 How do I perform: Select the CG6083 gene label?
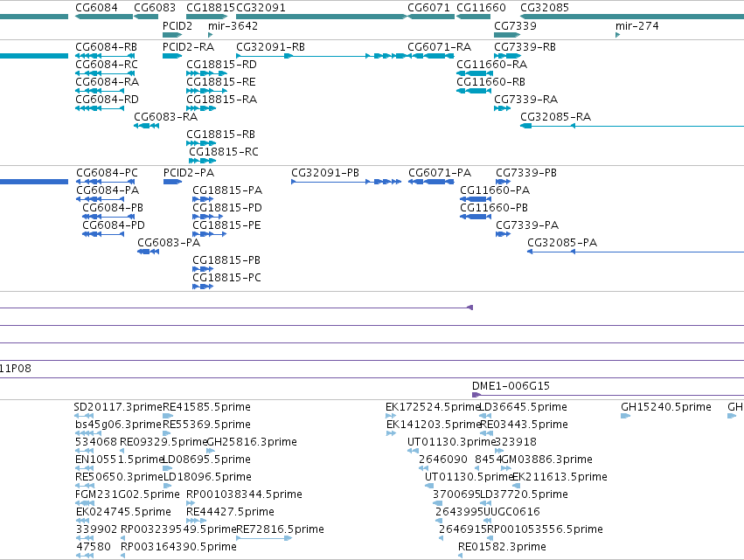(x=155, y=8)
